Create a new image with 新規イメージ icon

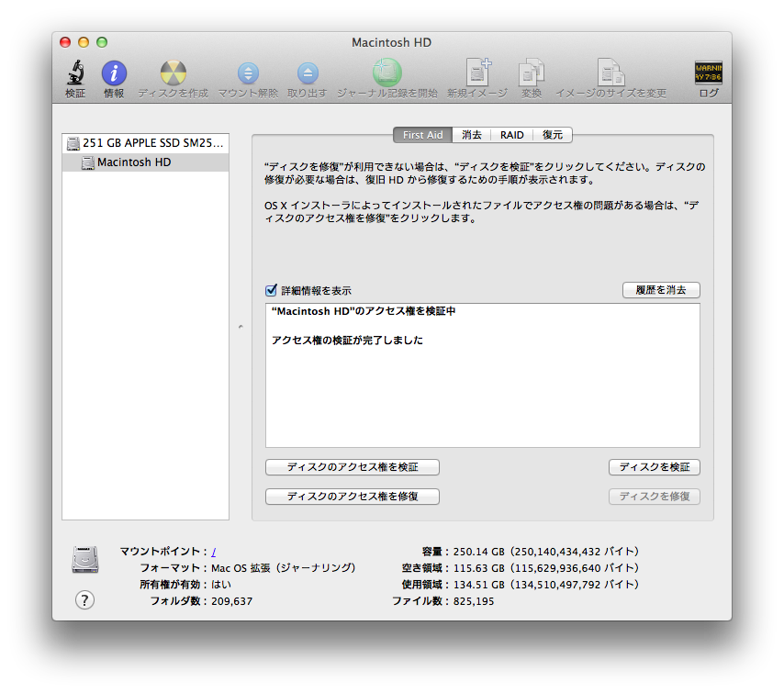coord(478,73)
